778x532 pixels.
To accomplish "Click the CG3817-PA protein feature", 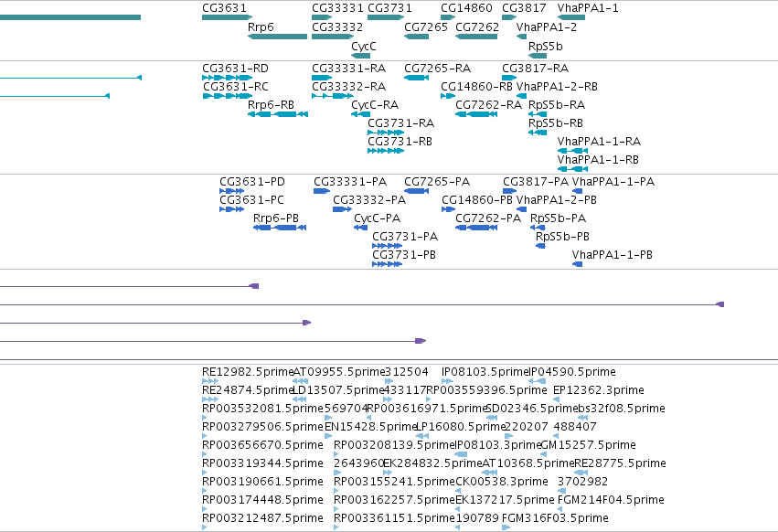I will tap(510, 191).
